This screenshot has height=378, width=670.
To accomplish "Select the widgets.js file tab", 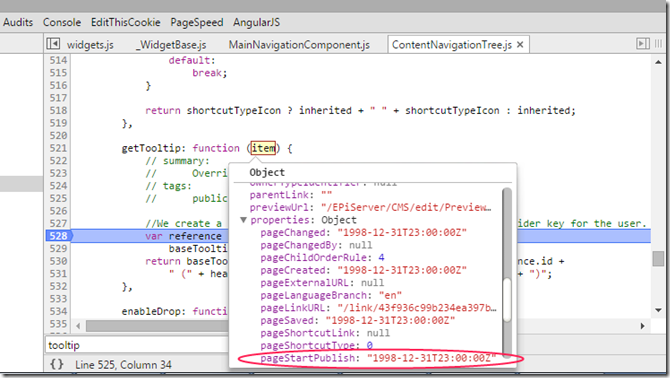I will 90,45.
